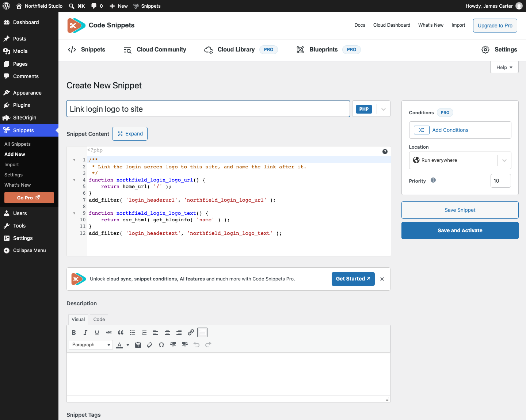Click the Save Snippet button
Viewport: 526px width, 420px height.
(x=460, y=210)
